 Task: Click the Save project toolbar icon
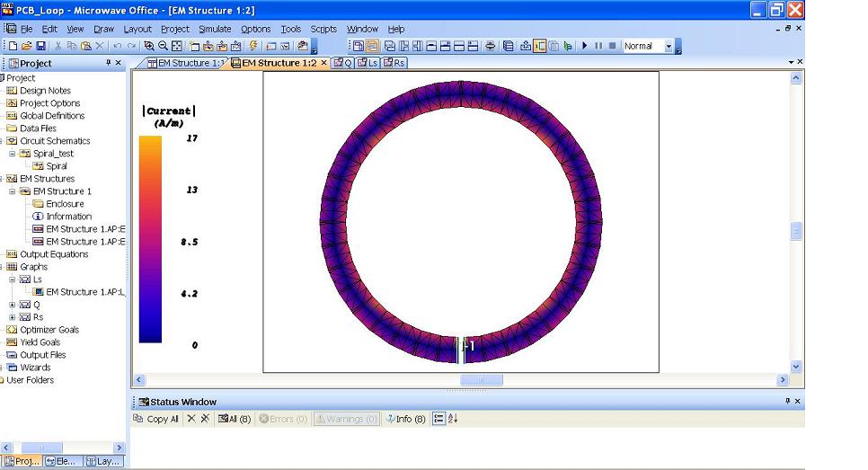tap(41, 46)
